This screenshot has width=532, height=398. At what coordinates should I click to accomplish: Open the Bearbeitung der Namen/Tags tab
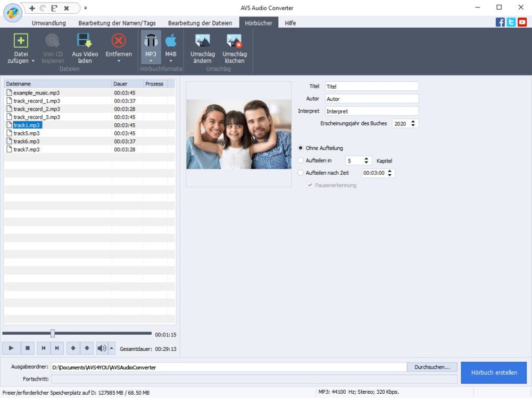point(117,23)
